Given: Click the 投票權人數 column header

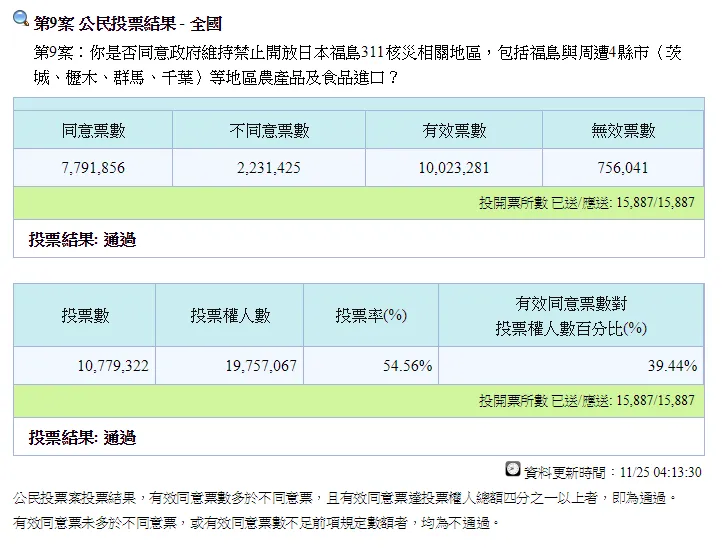Looking at the screenshot, I should (230, 315).
